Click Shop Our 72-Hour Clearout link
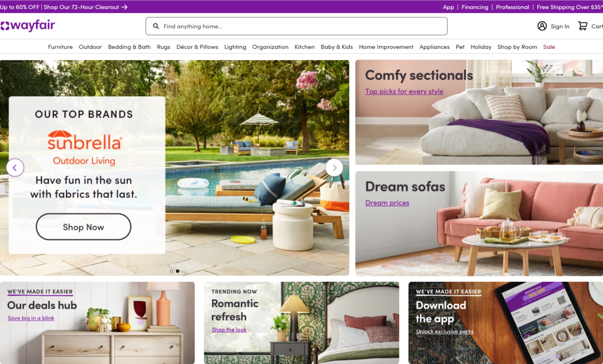 [81, 7]
